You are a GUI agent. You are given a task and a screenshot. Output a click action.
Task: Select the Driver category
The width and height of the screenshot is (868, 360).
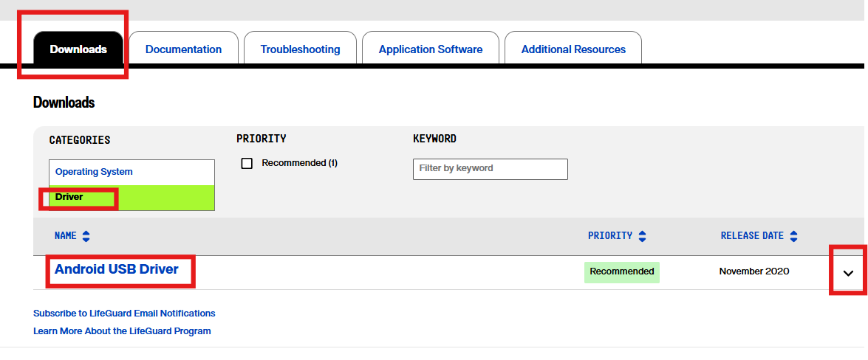point(131,198)
